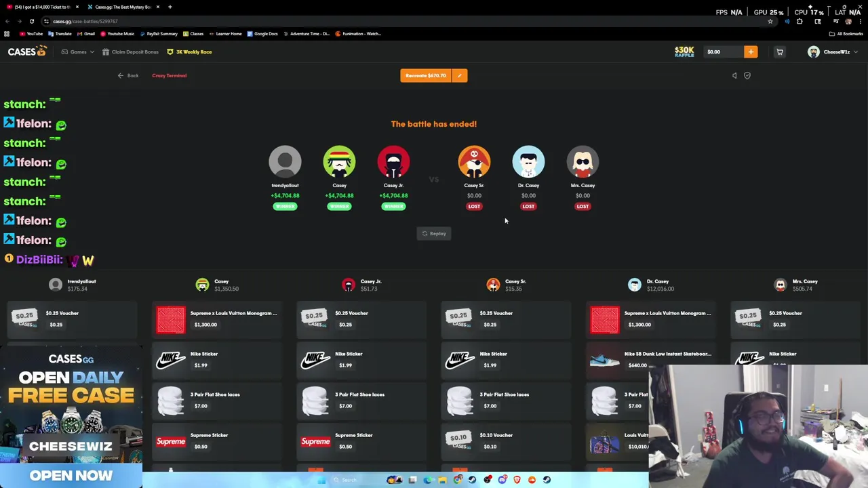Click Mrs. Casey's avatar in results
This screenshot has height=488, width=868.
[583, 163]
